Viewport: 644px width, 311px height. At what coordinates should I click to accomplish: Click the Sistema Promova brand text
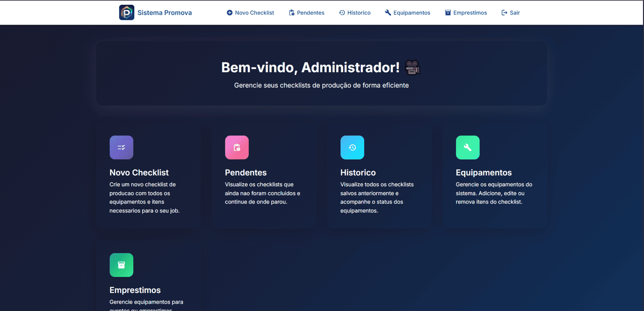coord(165,13)
